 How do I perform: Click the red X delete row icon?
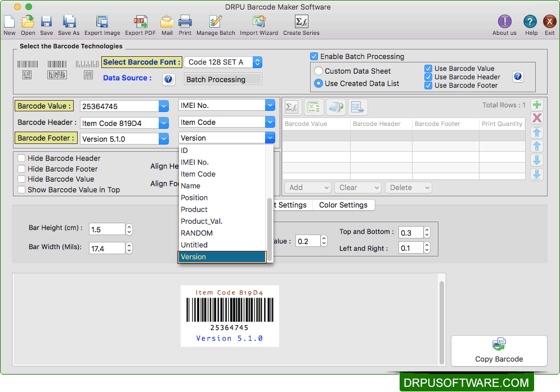(537, 118)
